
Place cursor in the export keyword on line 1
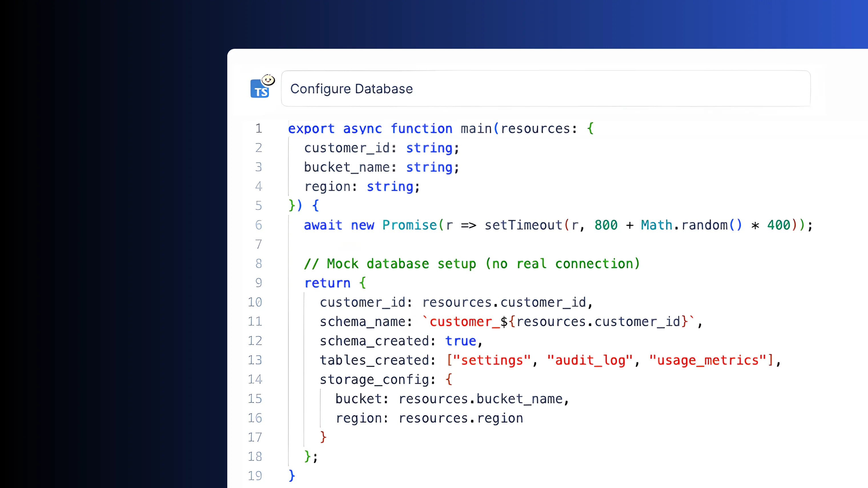tap(311, 128)
